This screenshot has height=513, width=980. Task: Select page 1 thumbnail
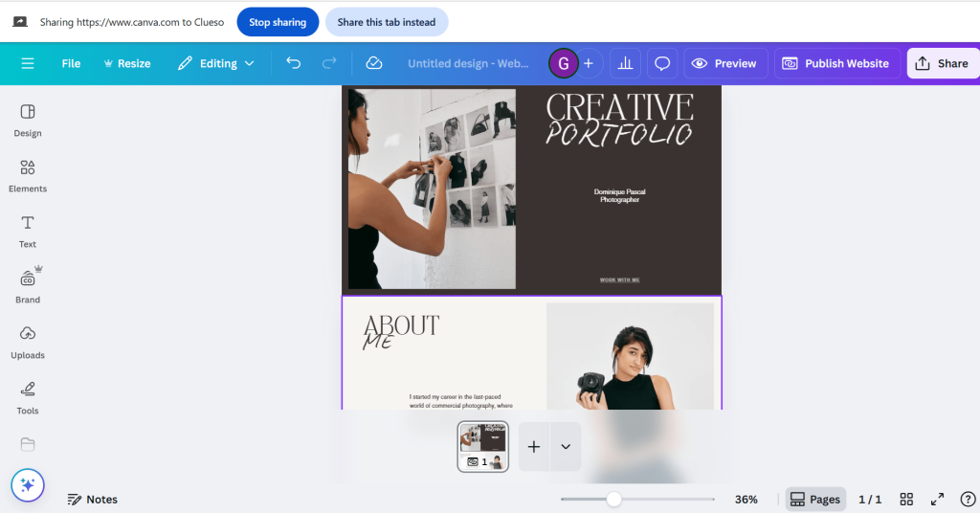coord(483,446)
